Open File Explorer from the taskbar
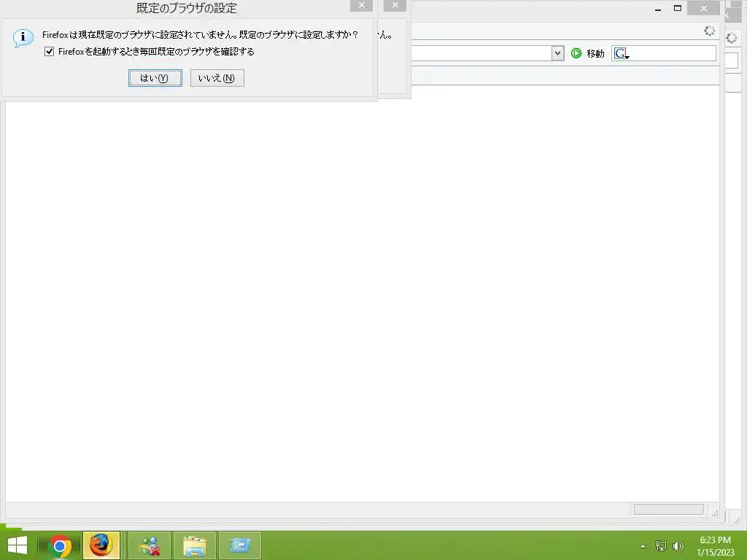The image size is (747, 560). click(x=195, y=545)
